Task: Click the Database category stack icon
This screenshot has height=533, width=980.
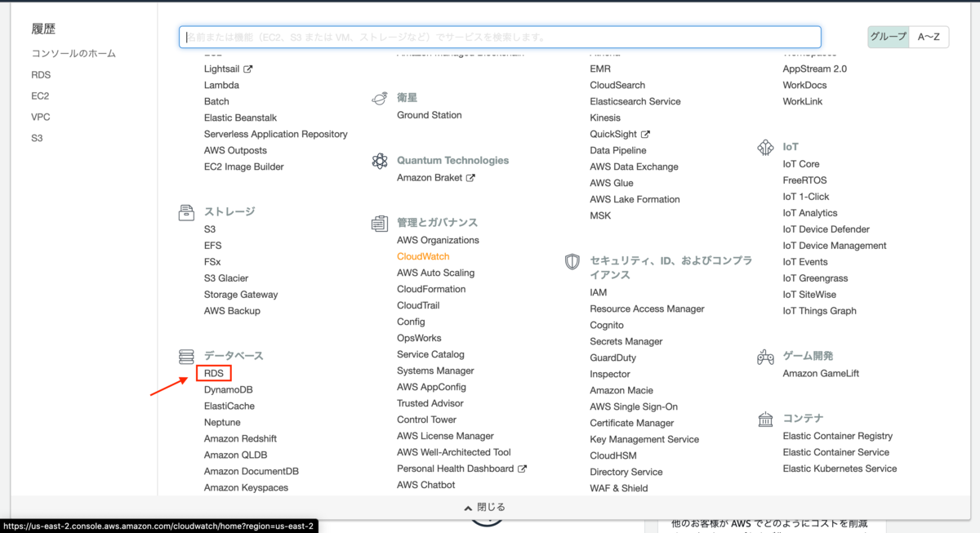Action: tap(186, 357)
